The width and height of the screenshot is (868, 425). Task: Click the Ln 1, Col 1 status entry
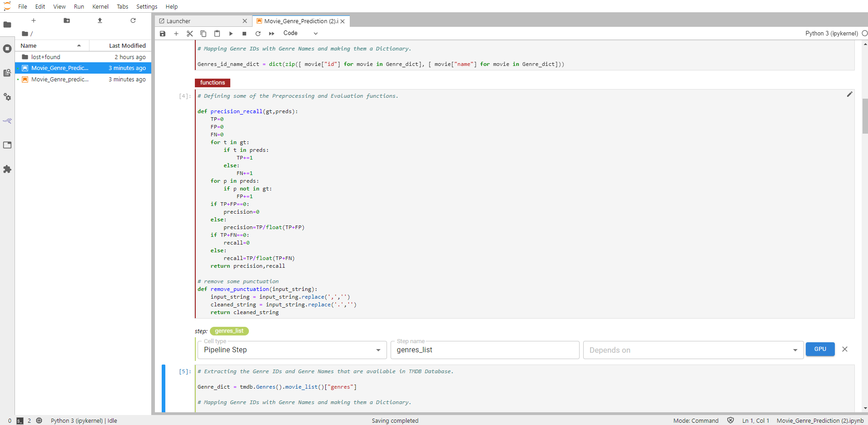(x=756, y=420)
